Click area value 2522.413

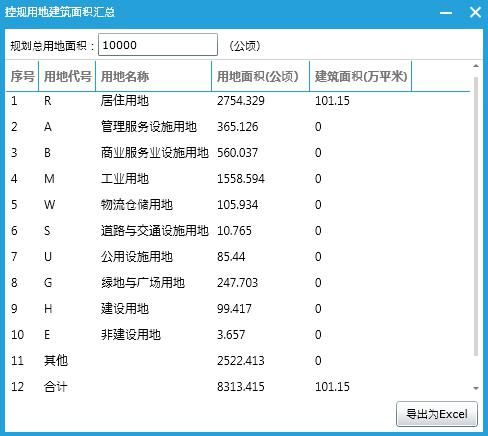[241, 361]
